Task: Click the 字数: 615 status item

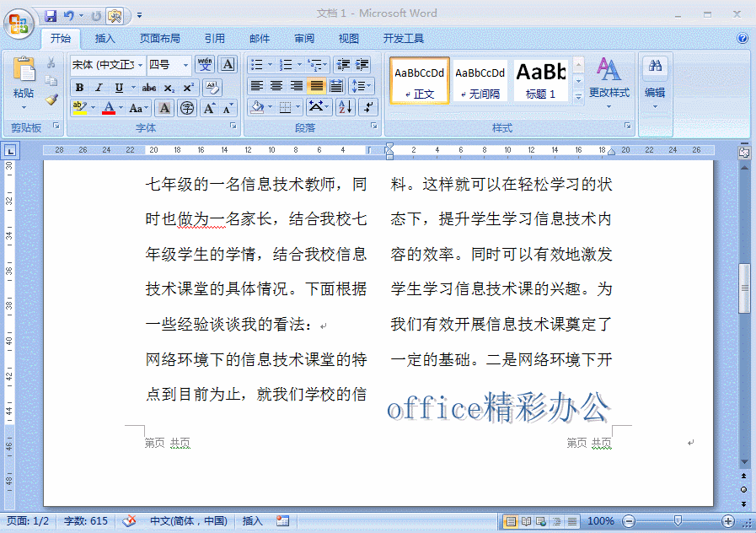Action: (x=86, y=521)
